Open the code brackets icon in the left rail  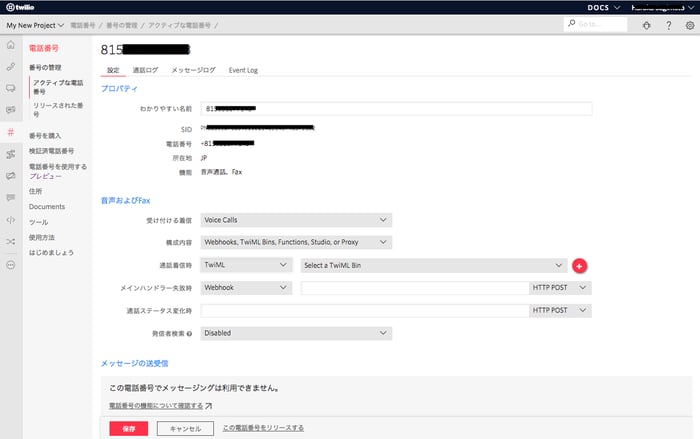11,220
